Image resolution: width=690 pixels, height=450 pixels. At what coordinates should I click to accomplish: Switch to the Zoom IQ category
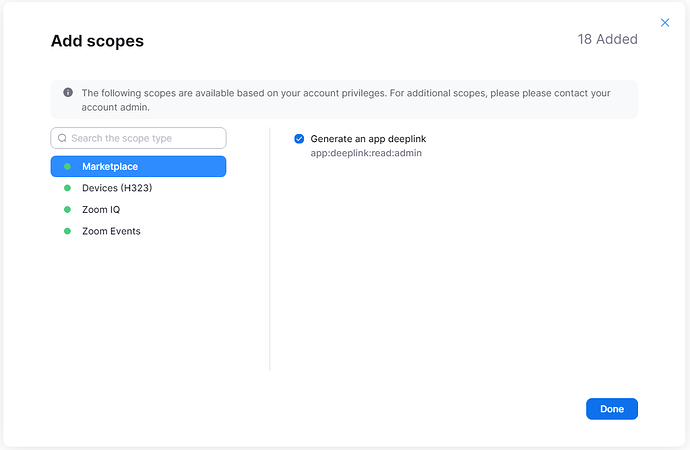(101, 210)
